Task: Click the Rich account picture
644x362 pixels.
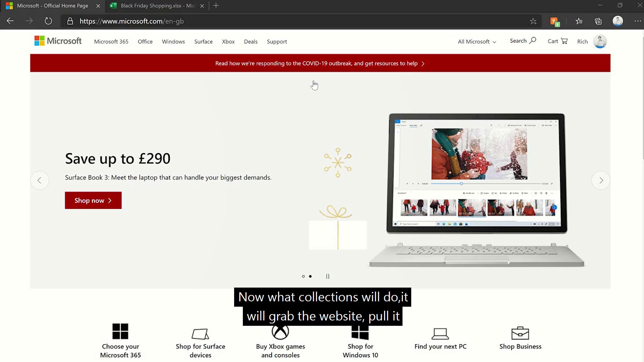Action: click(600, 42)
